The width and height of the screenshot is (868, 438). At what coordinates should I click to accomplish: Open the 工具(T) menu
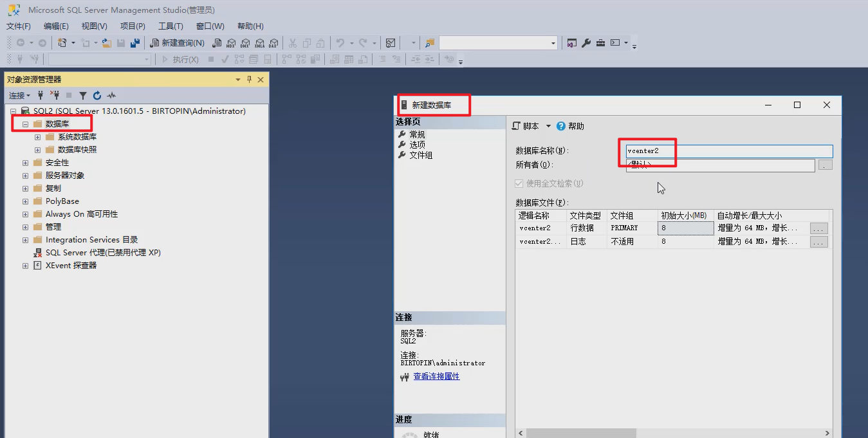pos(171,26)
